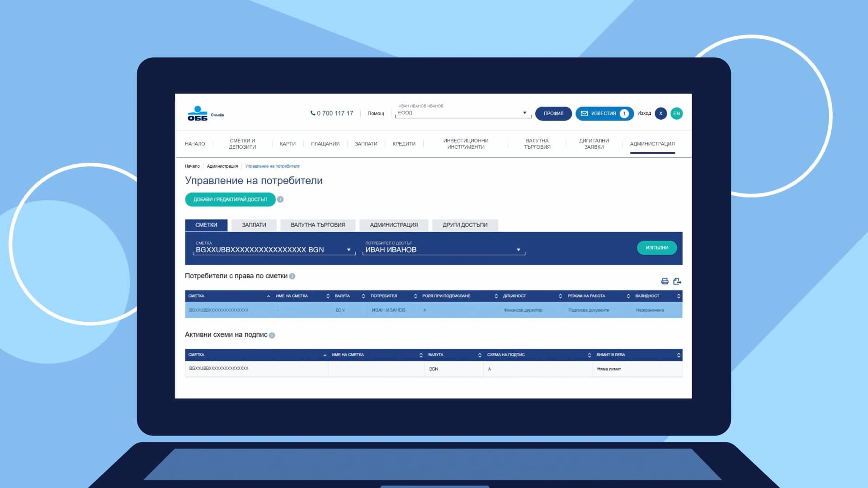Open the СМЕТКА account dropdown
This screenshot has width=868, height=488.
(x=348, y=249)
